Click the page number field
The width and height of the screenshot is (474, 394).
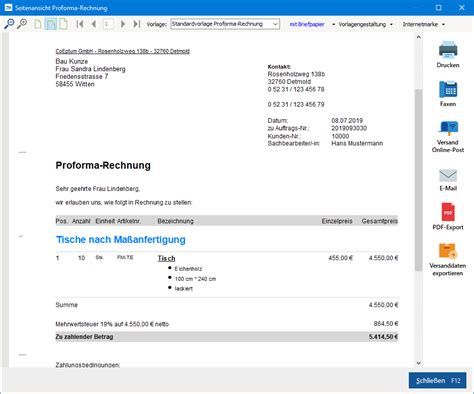click(x=108, y=24)
